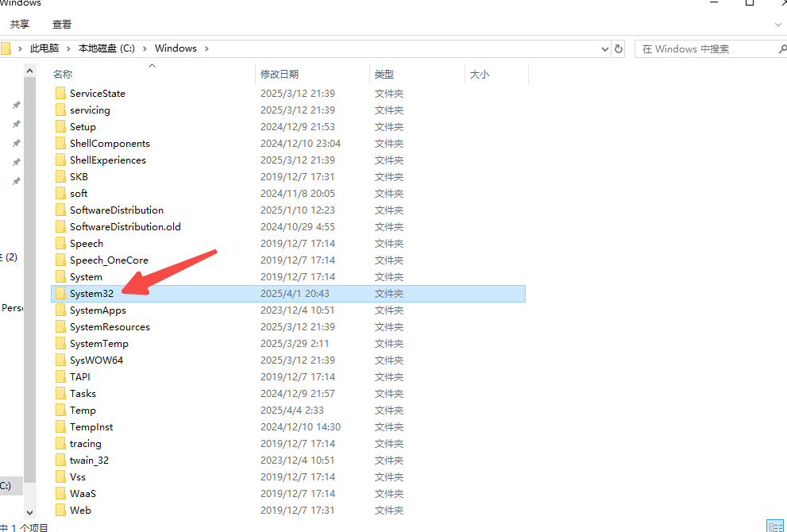Expand the ribbon with top-right chevron
The height and width of the screenshot is (532, 787).
point(778,24)
